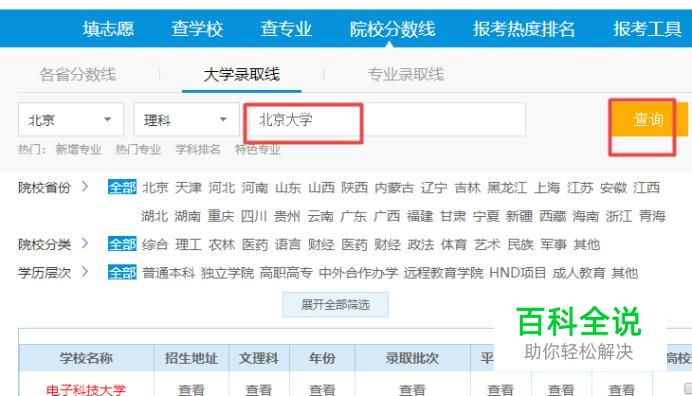Expand the 院校省份 chevron arrow
Image resolution: width=692 pixels, height=396 pixels.
coord(85,187)
